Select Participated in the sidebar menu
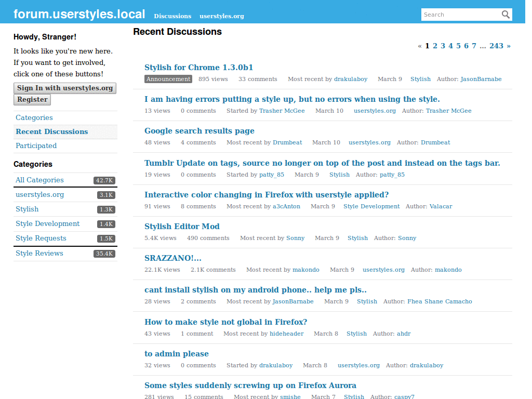The height and width of the screenshot is (399, 532). click(x=36, y=146)
